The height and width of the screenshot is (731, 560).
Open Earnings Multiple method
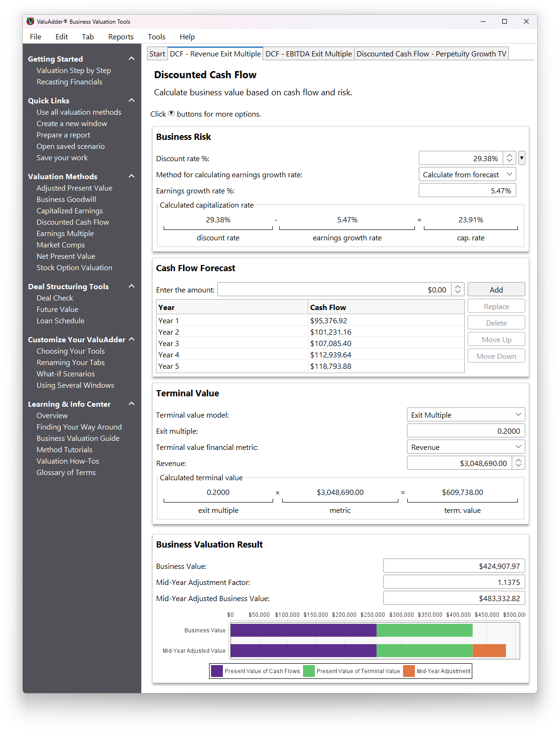65,233
